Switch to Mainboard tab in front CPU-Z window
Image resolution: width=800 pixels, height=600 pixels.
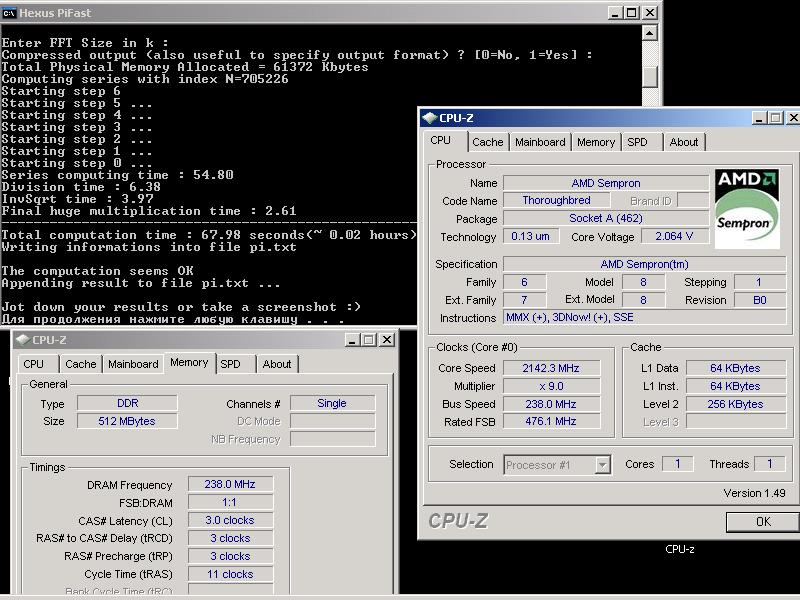(540, 142)
